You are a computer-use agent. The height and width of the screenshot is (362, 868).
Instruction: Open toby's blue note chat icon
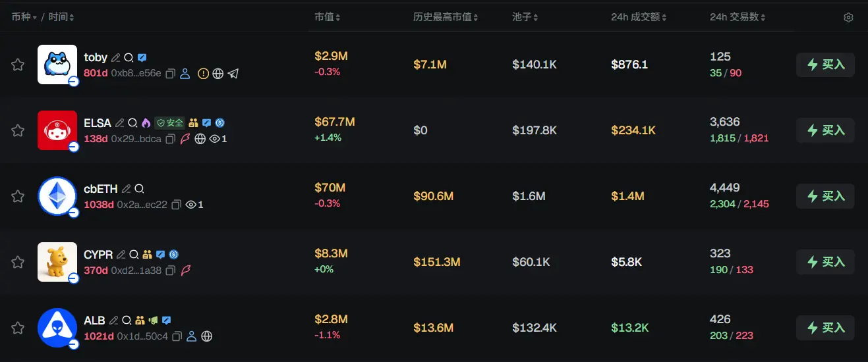(x=142, y=58)
